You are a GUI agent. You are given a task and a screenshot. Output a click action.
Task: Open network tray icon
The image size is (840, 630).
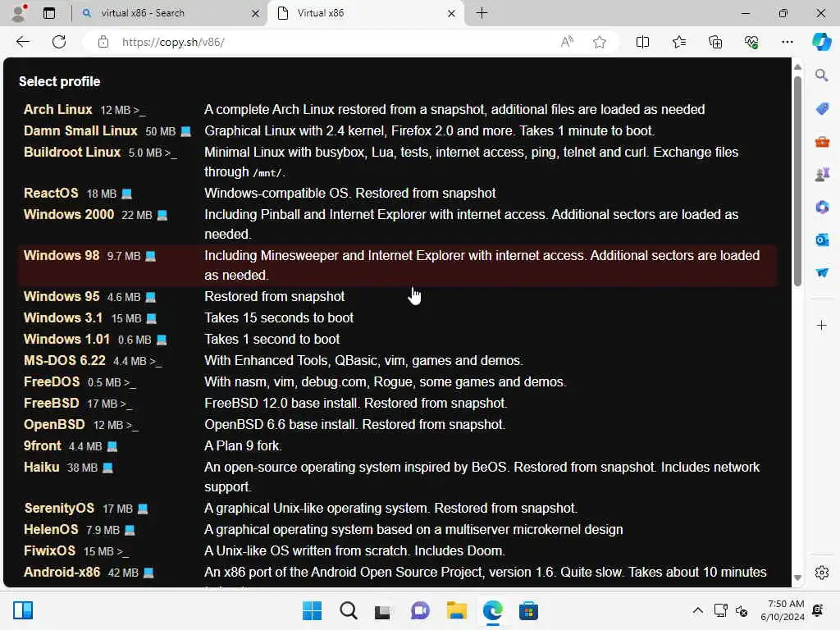[x=720, y=610]
